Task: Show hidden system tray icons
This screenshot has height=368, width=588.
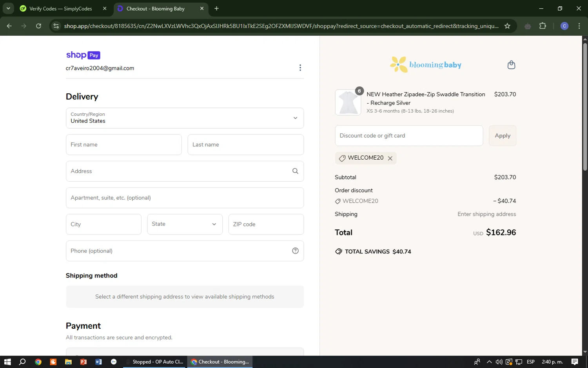Action: tap(489, 362)
